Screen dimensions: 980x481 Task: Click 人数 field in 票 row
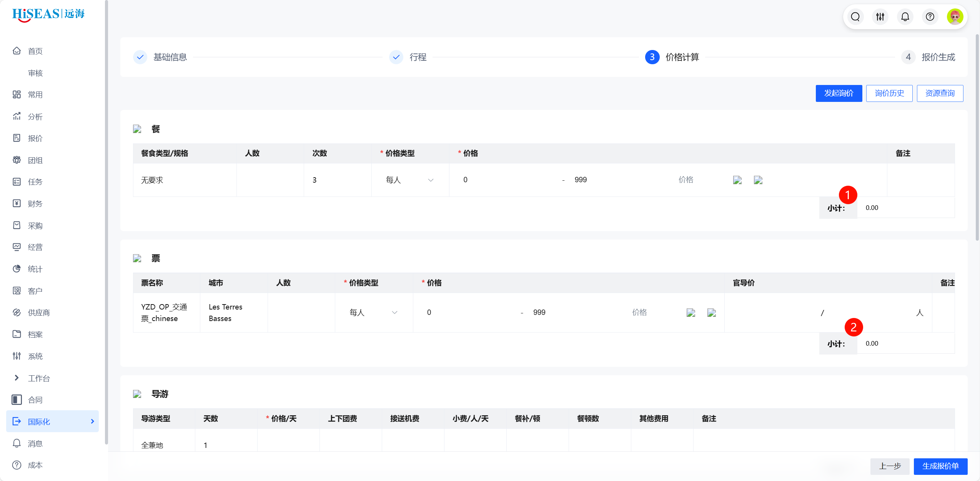point(301,313)
